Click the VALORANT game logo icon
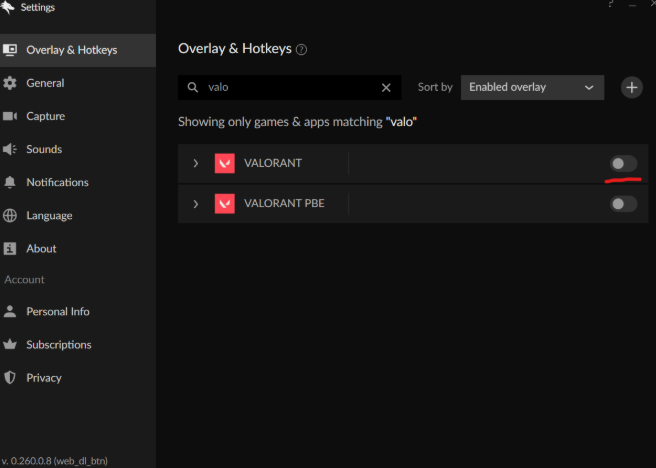This screenshot has width=656, height=468. 224,163
